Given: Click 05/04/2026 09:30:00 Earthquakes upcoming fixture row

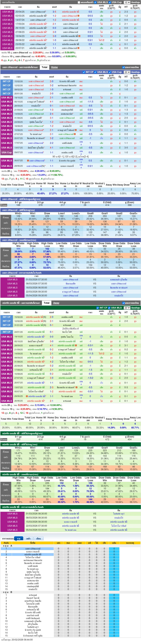Looking at the screenshot, I should (70, 295).
